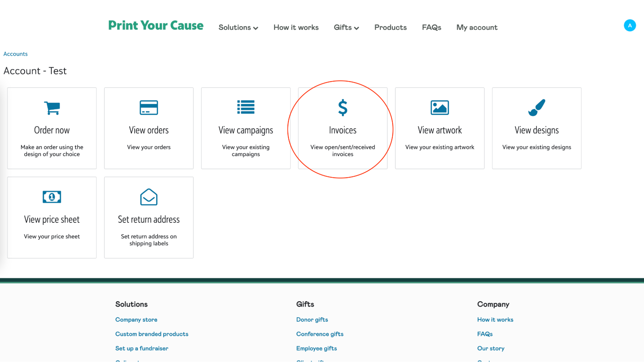The width and height of the screenshot is (644, 362).
Task: Open the Donor gifts footer link
Action: 312,320
